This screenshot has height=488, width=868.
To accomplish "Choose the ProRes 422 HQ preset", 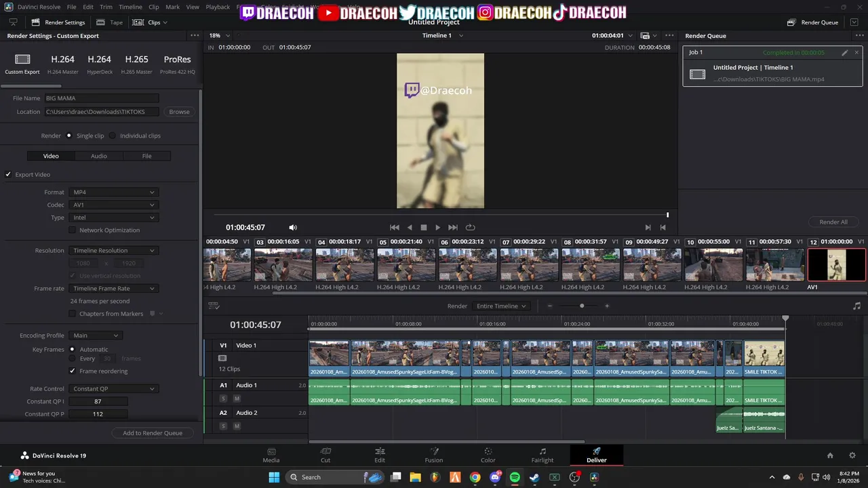I will pyautogui.click(x=178, y=63).
